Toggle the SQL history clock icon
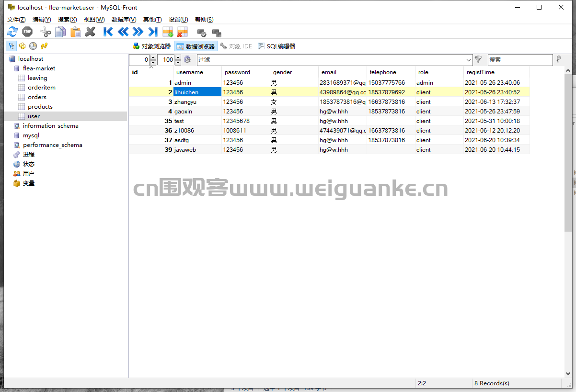This screenshot has width=576, height=392. 33,46
